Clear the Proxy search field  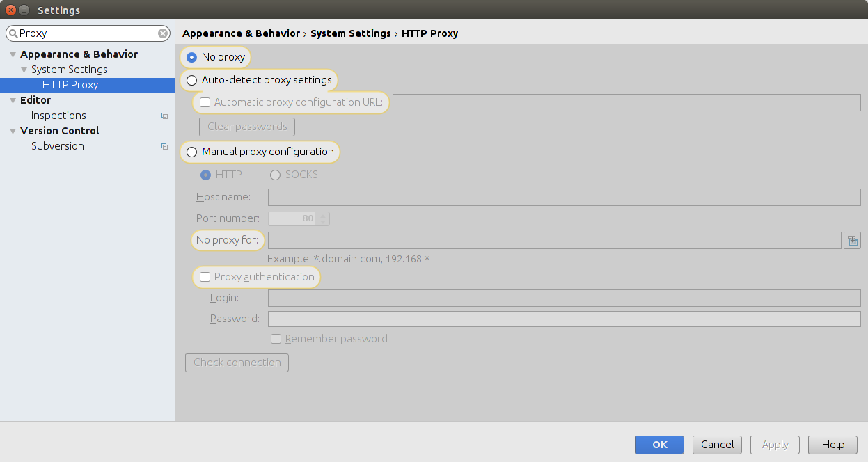pos(163,33)
